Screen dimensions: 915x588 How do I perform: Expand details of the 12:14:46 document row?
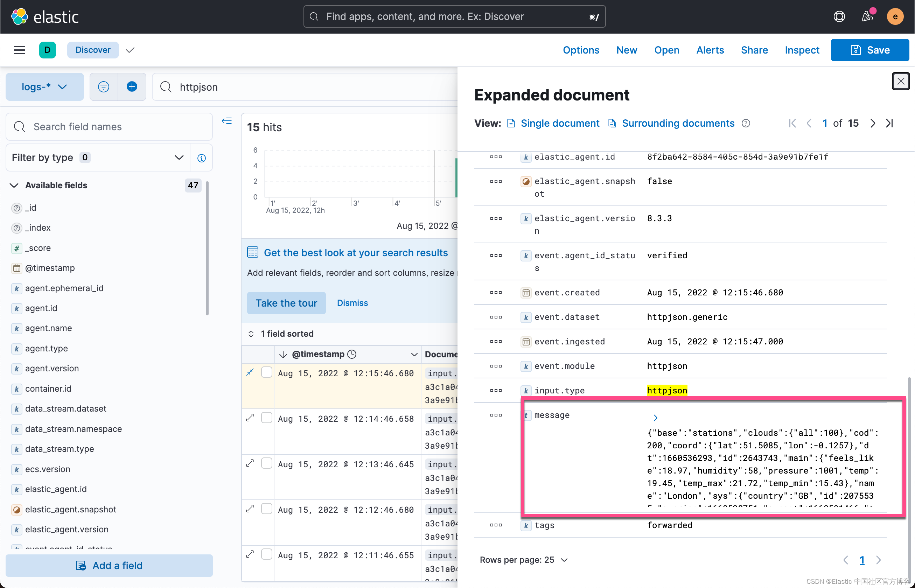tap(250, 418)
